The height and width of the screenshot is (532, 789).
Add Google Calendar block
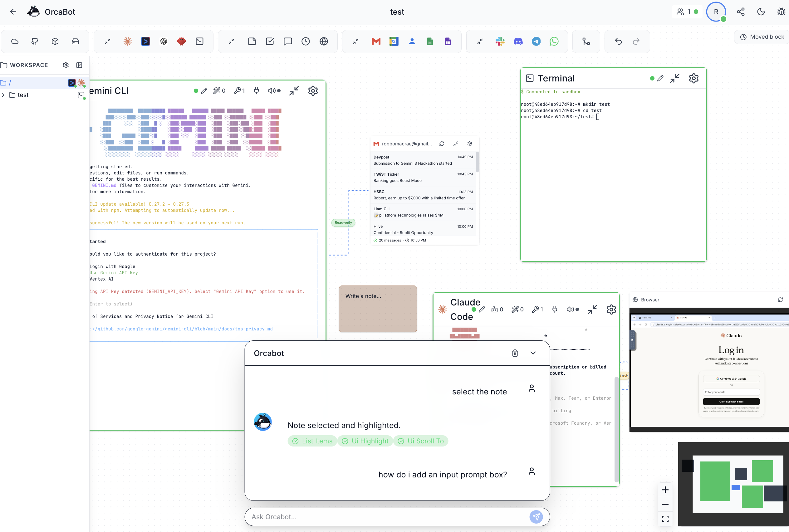pyautogui.click(x=394, y=41)
